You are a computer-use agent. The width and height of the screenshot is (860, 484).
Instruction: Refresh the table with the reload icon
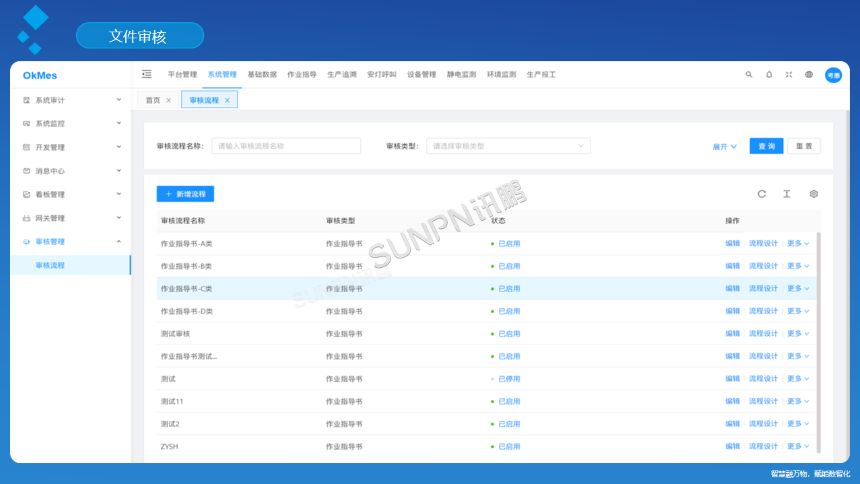pyautogui.click(x=762, y=194)
